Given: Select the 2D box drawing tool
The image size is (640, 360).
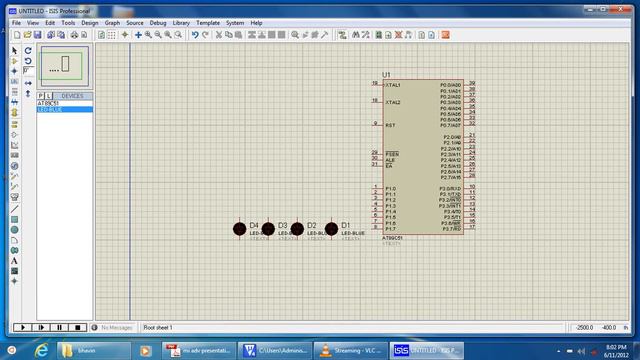Looking at the screenshot, I should (14, 220).
